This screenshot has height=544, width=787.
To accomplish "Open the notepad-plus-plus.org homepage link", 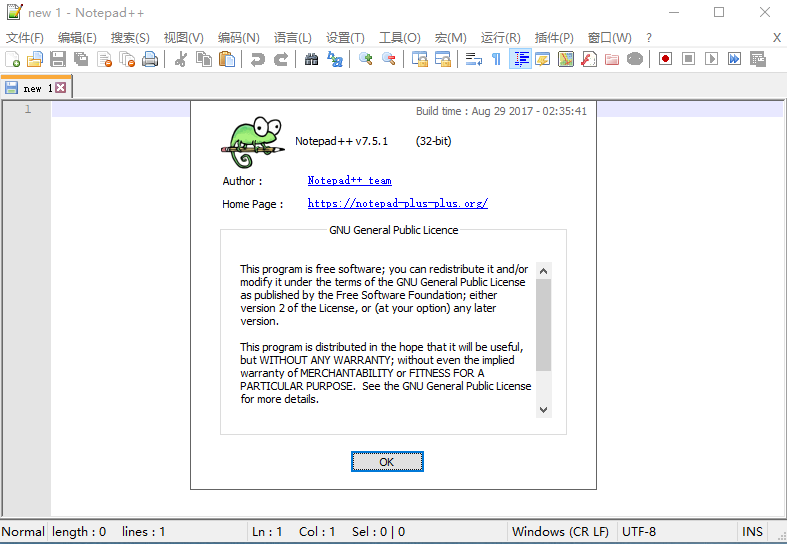I will (x=398, y=203).
